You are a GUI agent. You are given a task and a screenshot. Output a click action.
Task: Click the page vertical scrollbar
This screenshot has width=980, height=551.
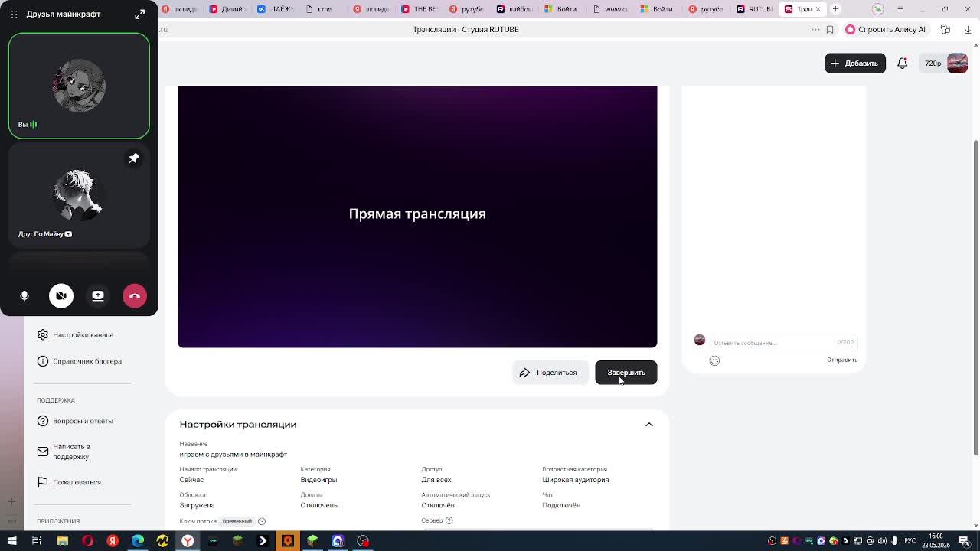(x=975, y=298)
